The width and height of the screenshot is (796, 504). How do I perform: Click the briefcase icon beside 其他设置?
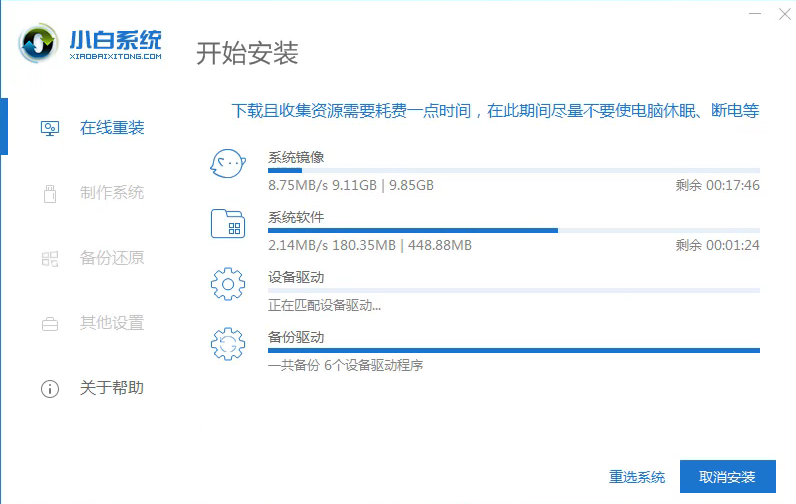[x=49, y=323]
